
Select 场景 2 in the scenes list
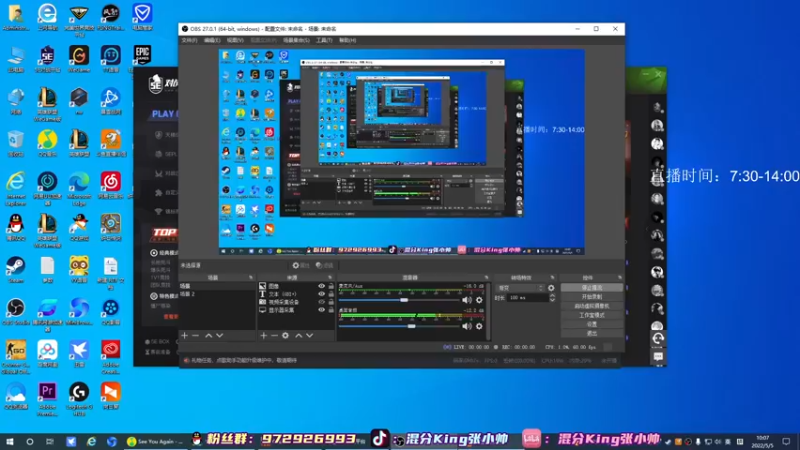tap(217, 294)
